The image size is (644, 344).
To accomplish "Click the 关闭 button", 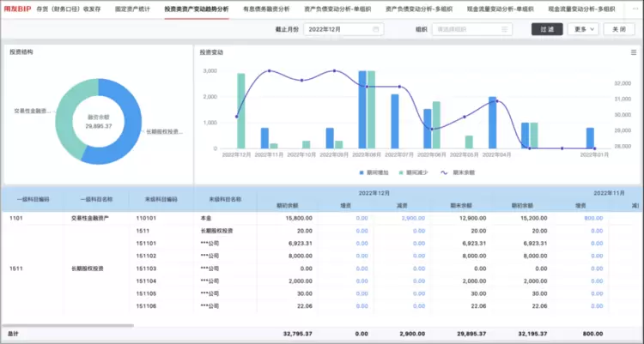I will tap(620, 29).
